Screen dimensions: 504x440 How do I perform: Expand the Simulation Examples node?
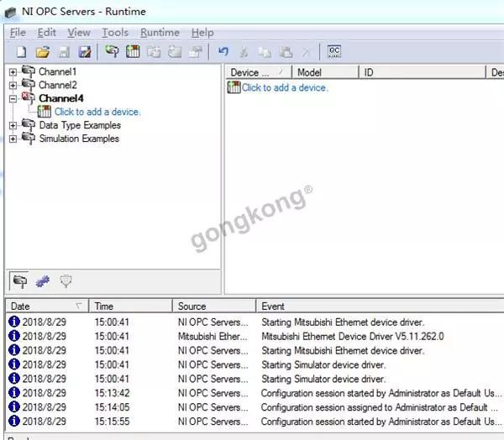coord(13,139)
